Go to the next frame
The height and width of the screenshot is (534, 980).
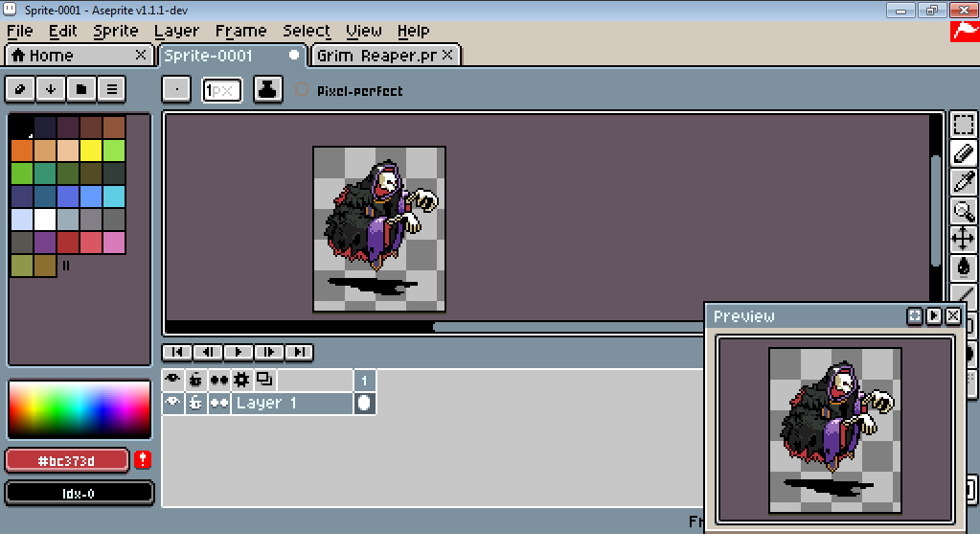pos(269,352)
